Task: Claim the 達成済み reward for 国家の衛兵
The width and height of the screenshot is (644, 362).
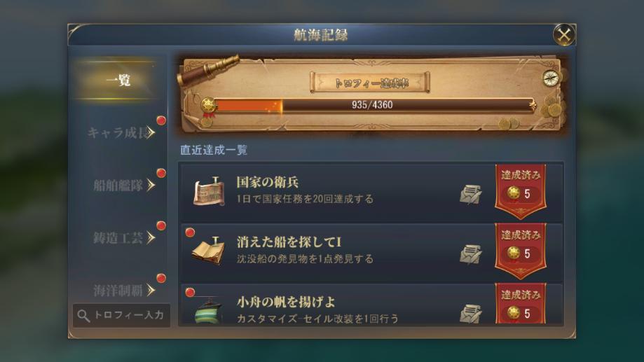Action: pos(521,191)
